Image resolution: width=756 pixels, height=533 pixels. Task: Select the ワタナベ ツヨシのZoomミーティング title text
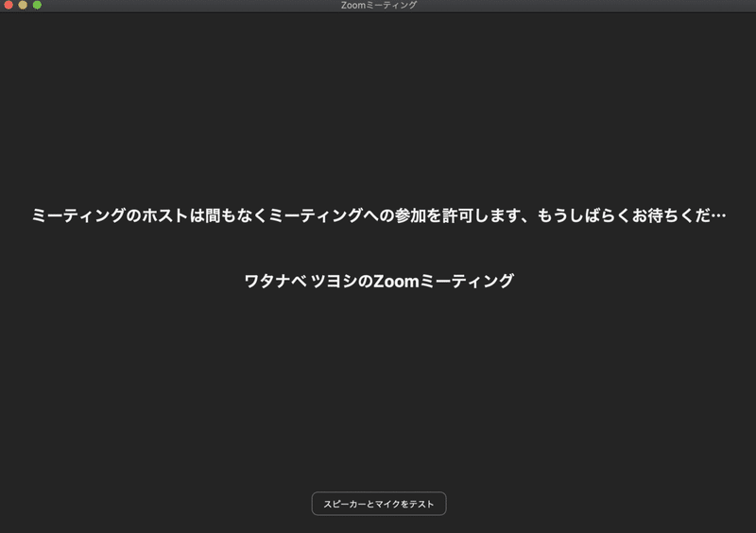[x=379, y=281]
